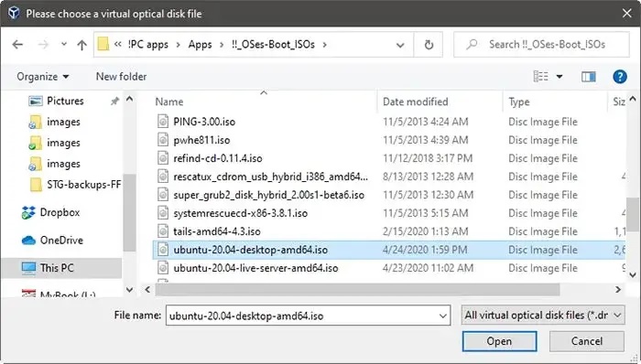
Task: Toggle the preview pane icon
Action: tap(588, 76)
